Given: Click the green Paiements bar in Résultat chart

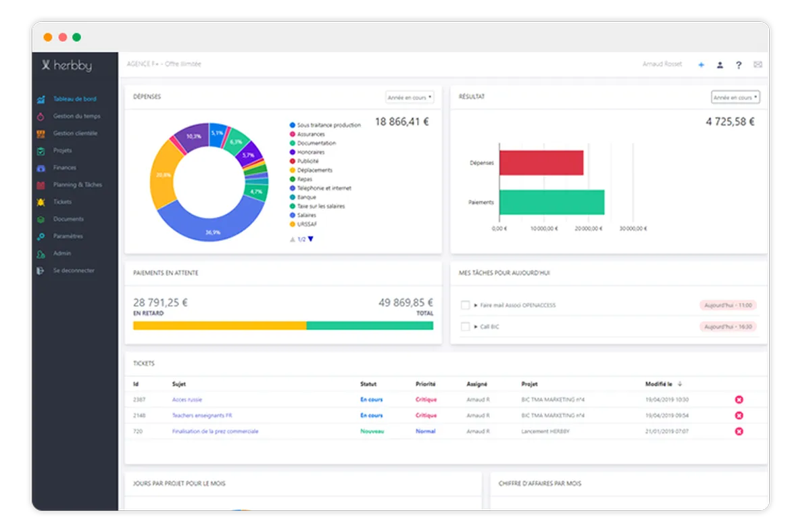Looking at the screenshot, I should [552, 202].
